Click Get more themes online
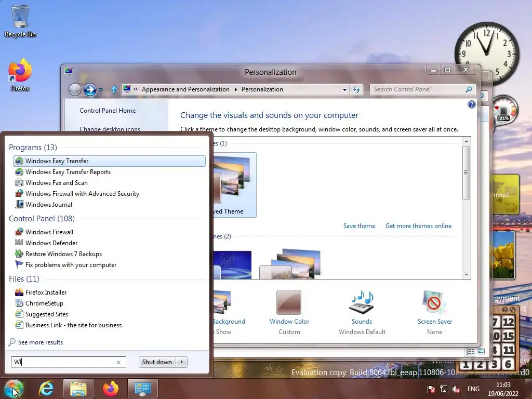Screen dimensions: 532x399 pos(418,226)
